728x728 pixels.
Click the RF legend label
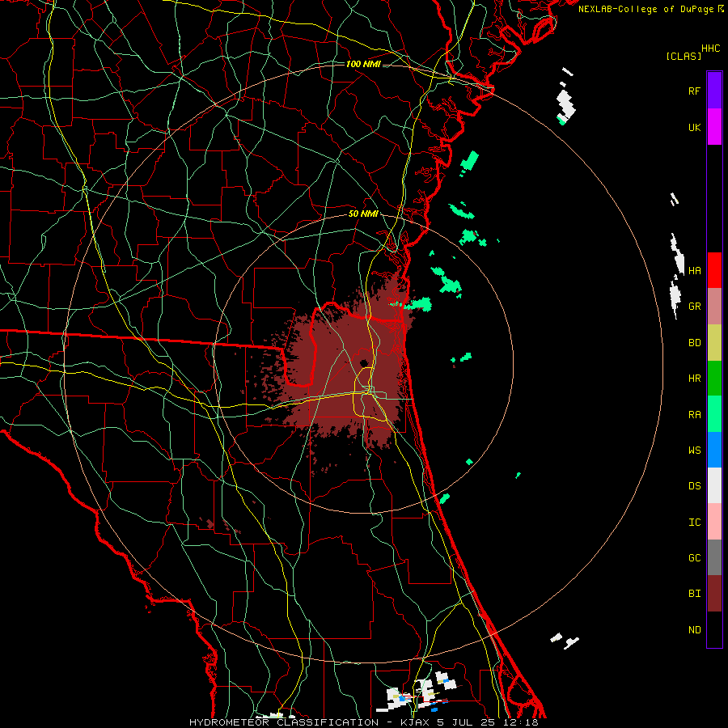pos(695,91)
